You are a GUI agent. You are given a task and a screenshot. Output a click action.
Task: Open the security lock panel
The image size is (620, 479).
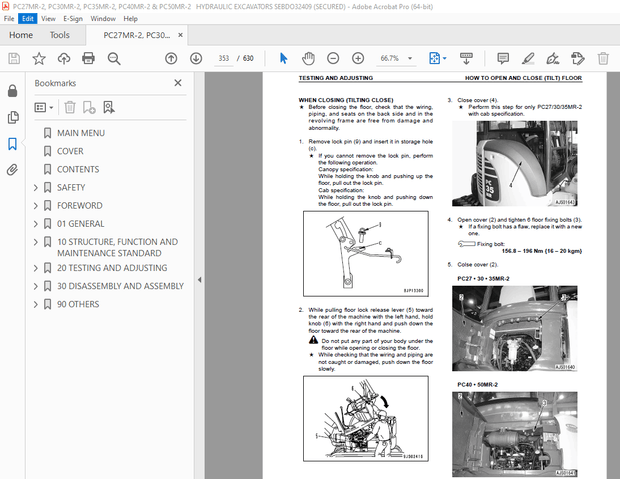(13, 91)
